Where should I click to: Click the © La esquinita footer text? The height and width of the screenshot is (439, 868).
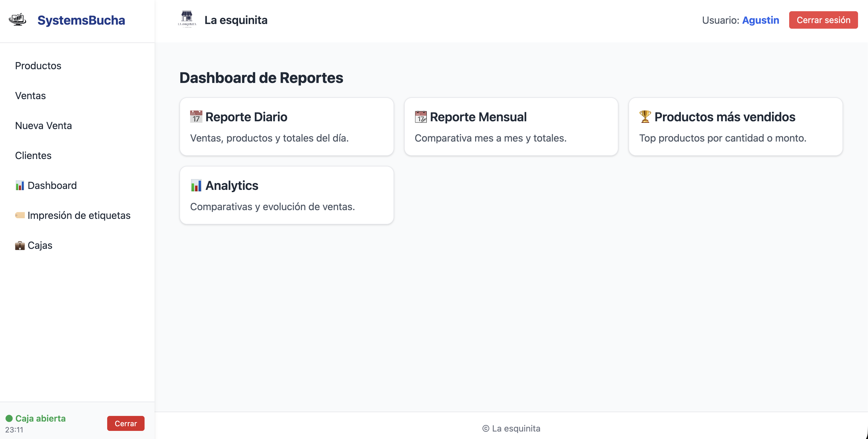click(511, 428)
